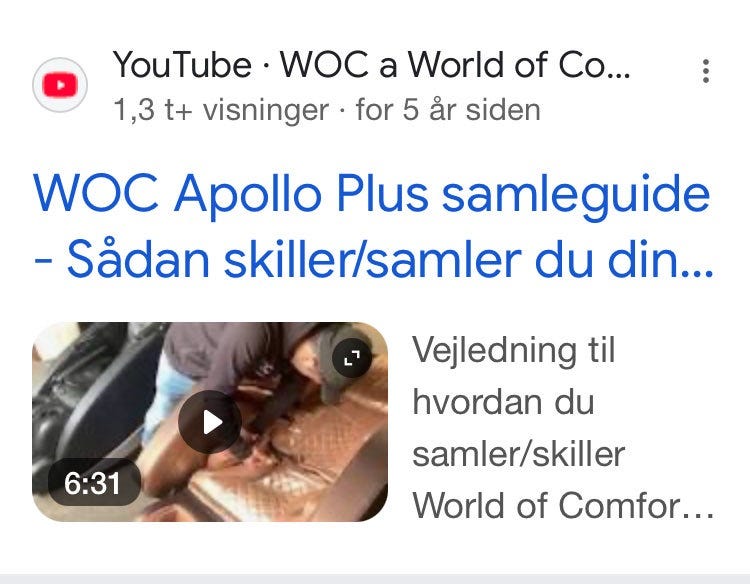Click the 'World of Comfor…' description text

tap(563, 505)
